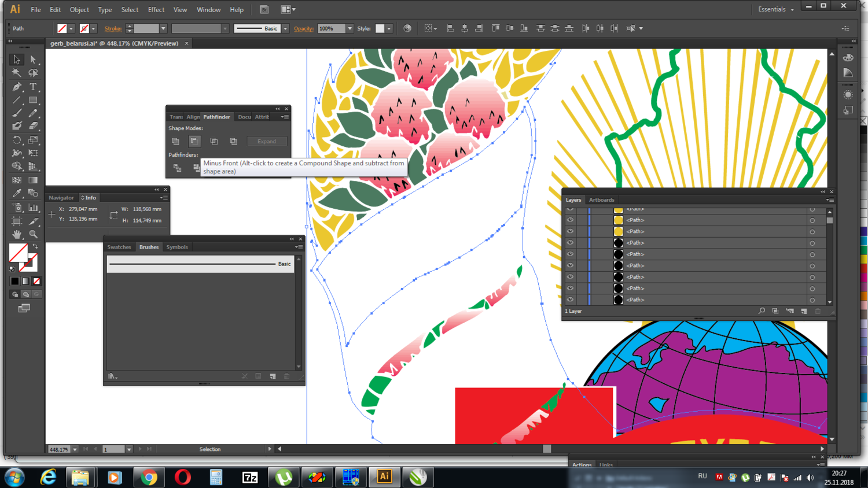Pick the Lasso tool

(x=33, y=73)
